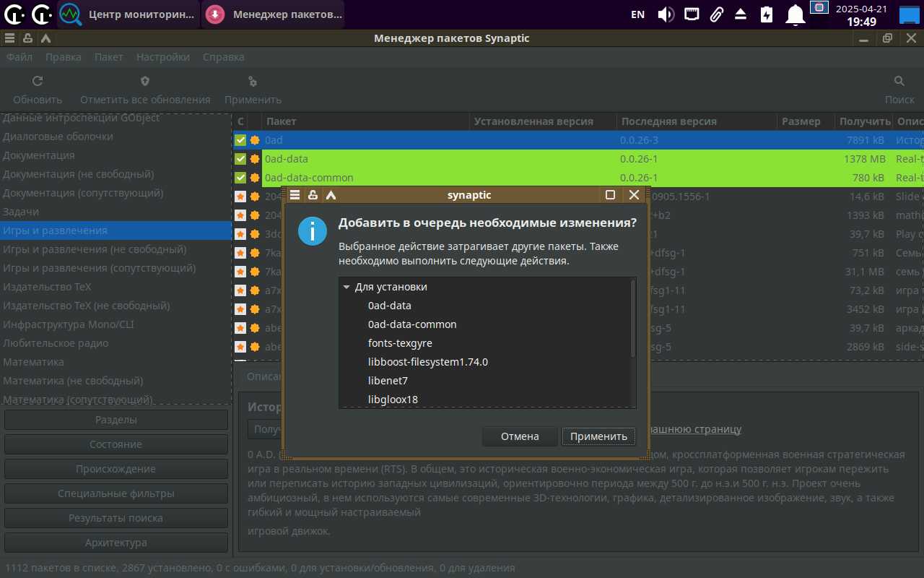This screenshot has height=578, width=924.
Task: Toggle status box of the 31,1 MB package row
Action: pyautogui.click(x=240, y=272)
